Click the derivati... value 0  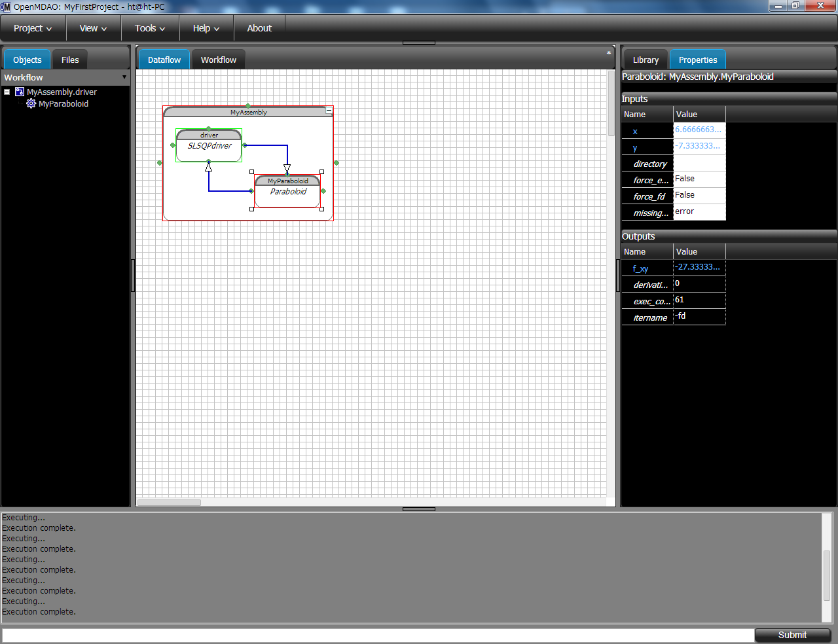tap(699, 283)
